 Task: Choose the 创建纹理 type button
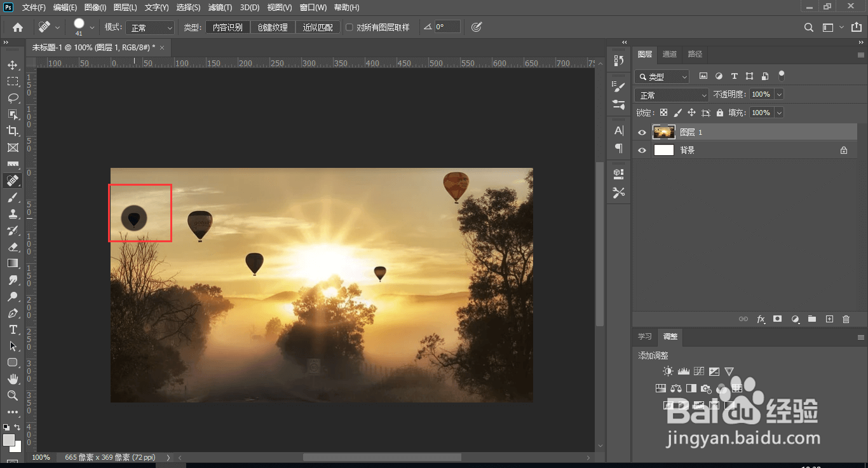273,27
